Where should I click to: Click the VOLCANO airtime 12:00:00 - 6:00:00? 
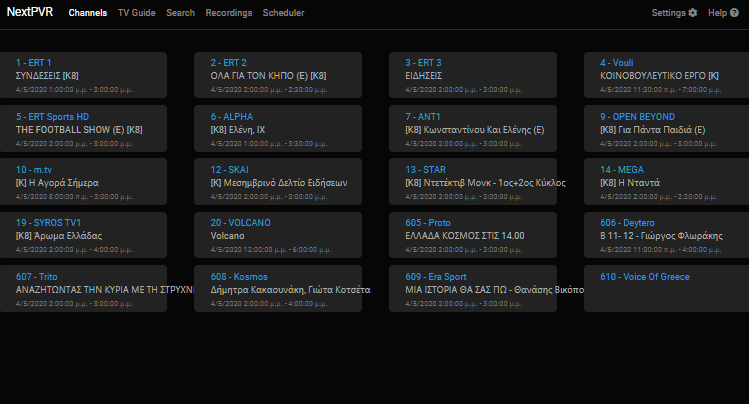click(x=271, y=249)
